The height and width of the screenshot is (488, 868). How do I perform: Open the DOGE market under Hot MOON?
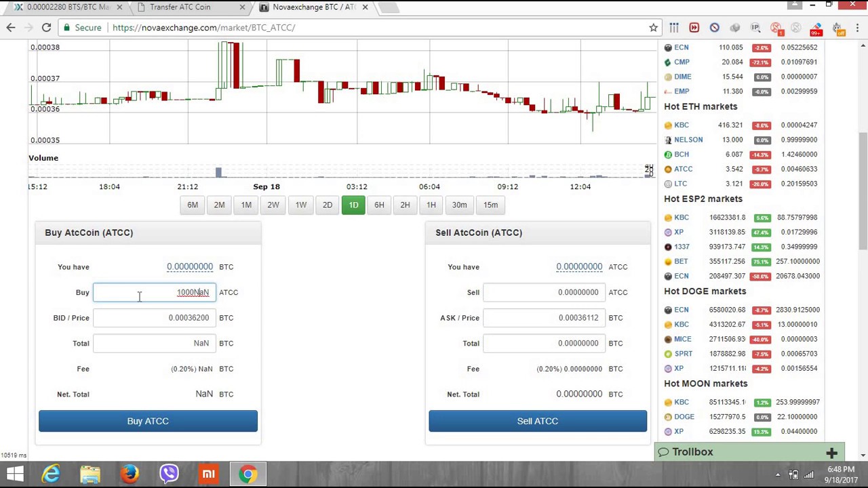684,417
